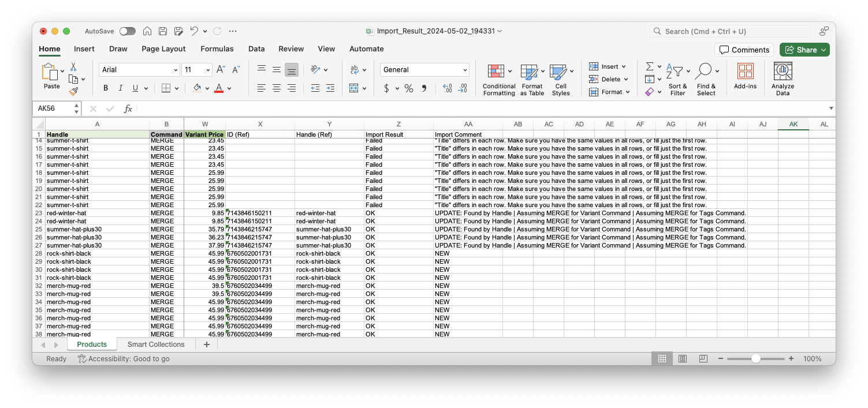The height and width of the screenshot is (408, 868).
Task: Click the Percent Style icon
Action: [x=408, y=88]
